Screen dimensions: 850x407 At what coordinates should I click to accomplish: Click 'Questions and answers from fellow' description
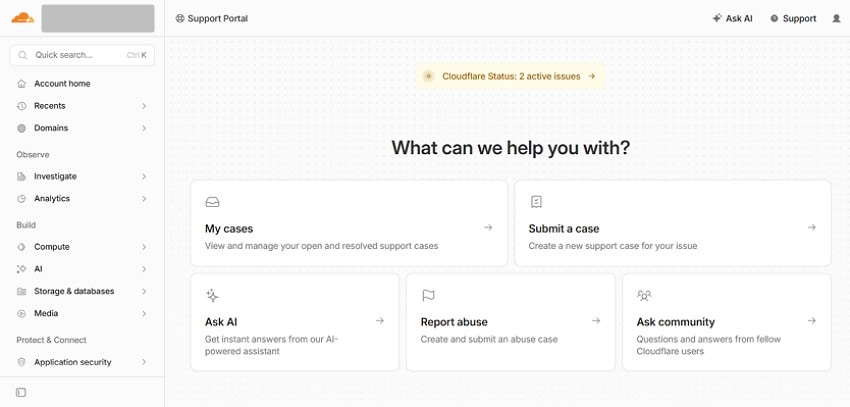(709, 339)
